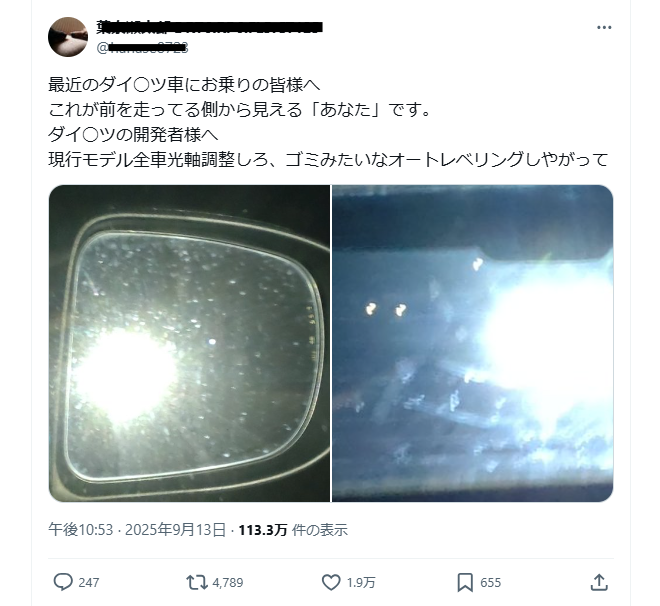Click the 247 replies count
This screenshot has height=606, width=660.
89,583
